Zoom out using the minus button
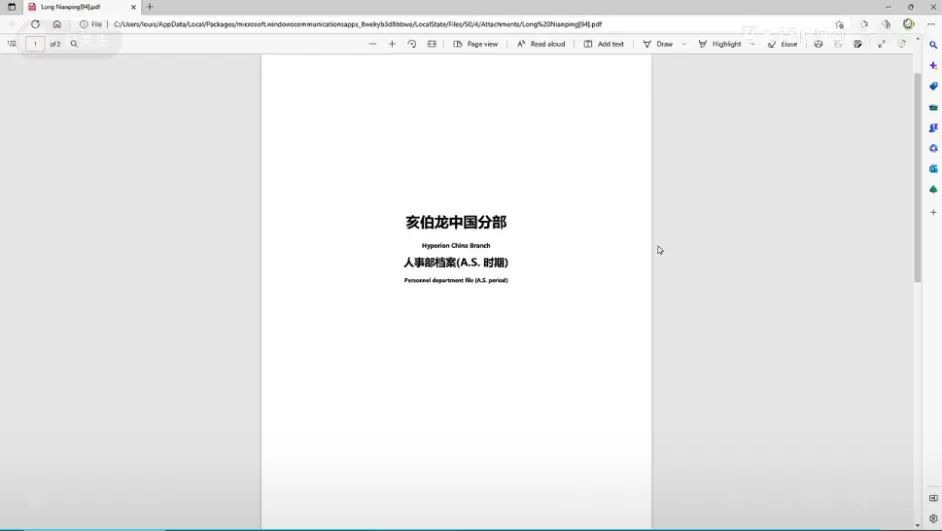942x531 pixels. [373, 44]
